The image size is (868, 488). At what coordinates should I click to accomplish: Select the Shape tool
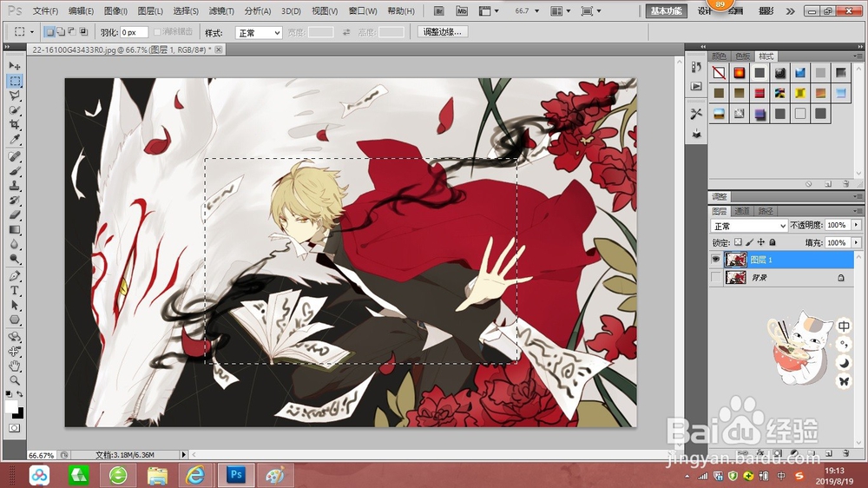click(15, 320)
